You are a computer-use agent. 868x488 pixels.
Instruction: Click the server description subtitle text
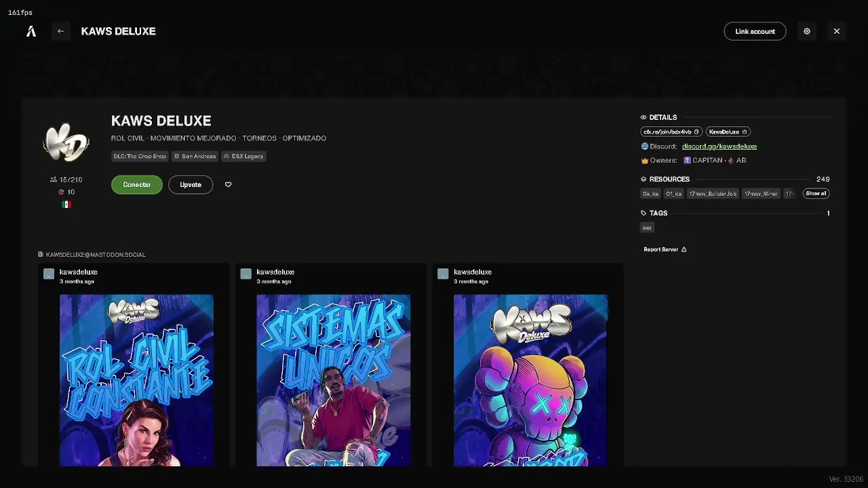218,138
